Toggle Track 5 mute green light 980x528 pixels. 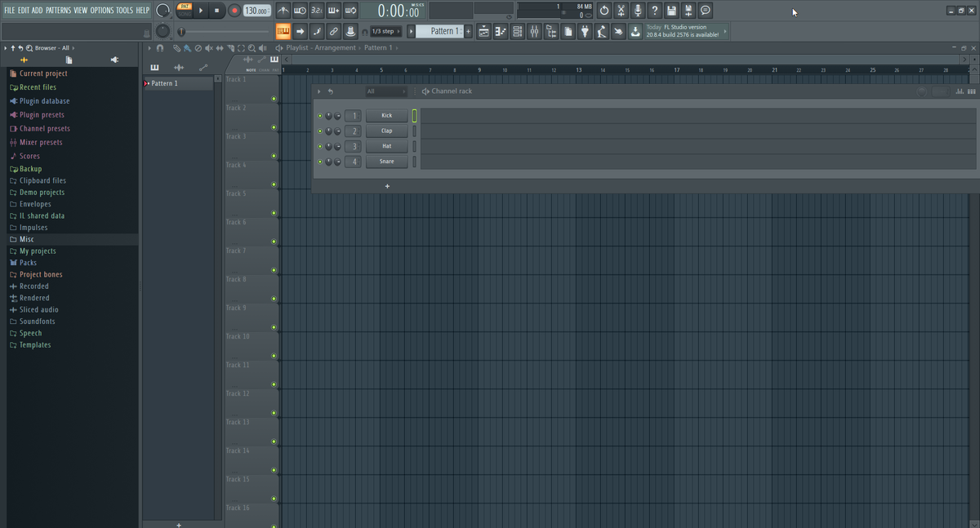click(274, 213)
